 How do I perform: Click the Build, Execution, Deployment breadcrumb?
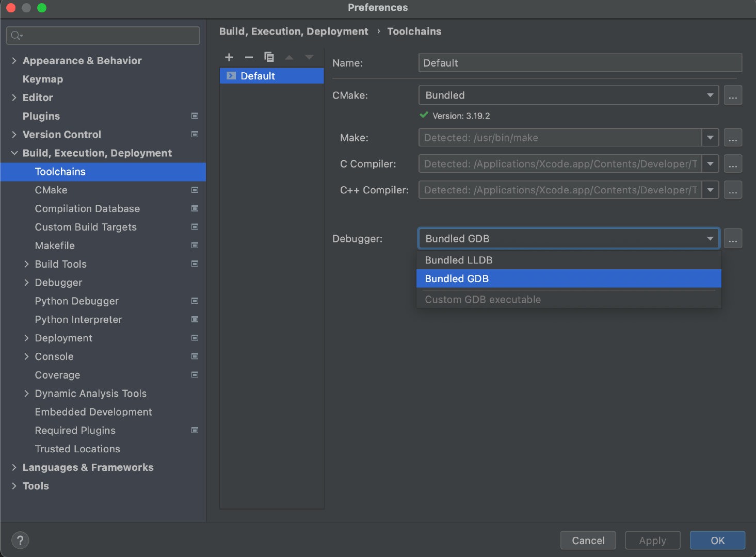click(x=294, y=31)
